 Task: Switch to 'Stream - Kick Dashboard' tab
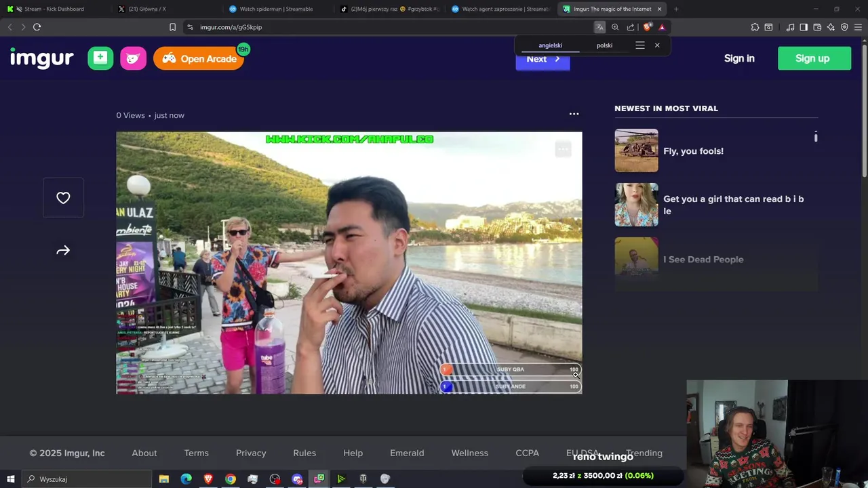point(54,9)
